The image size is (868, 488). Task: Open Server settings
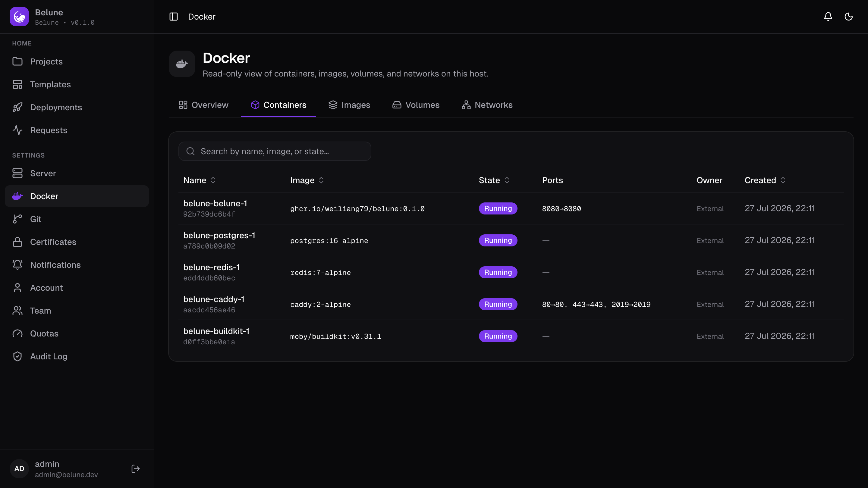click(x=77, y=173)
